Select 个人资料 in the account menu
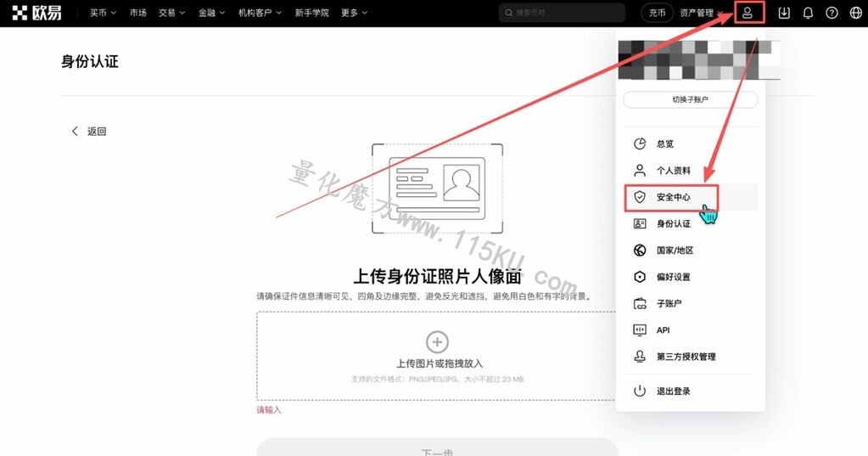868x456 pixels. click(x=691, y=170)
